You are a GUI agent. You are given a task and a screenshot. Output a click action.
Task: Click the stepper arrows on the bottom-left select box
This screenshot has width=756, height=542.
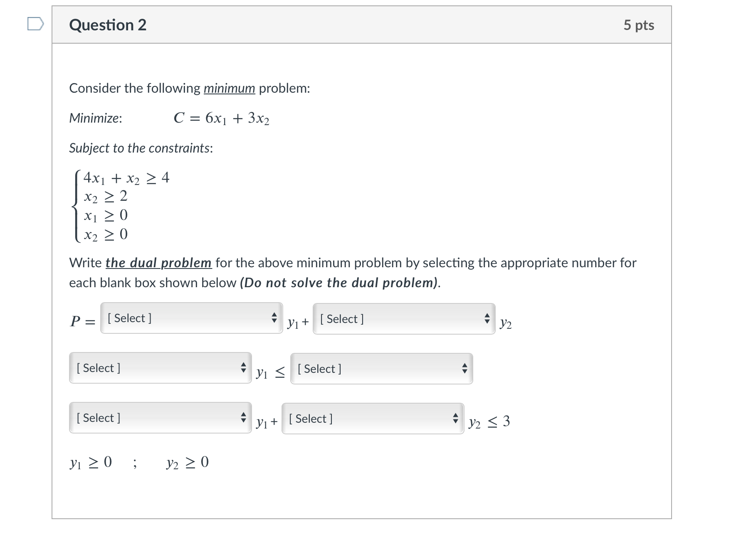pos(243,418)
